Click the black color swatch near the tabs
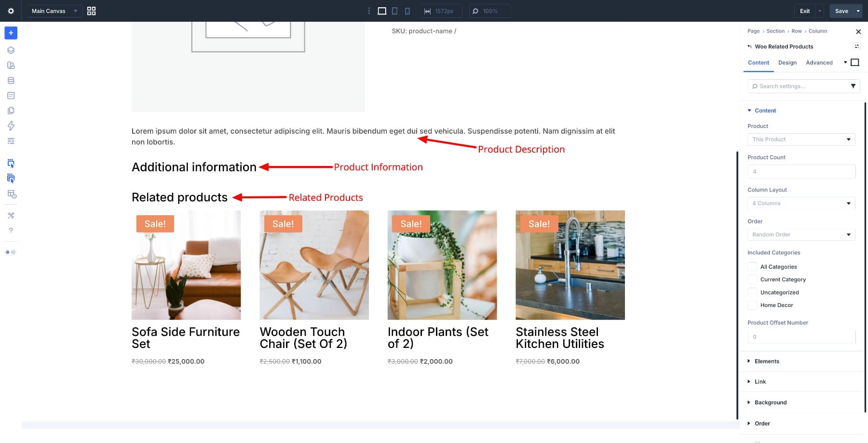This screenshot has height=443, width=868. tap(855, 62)
